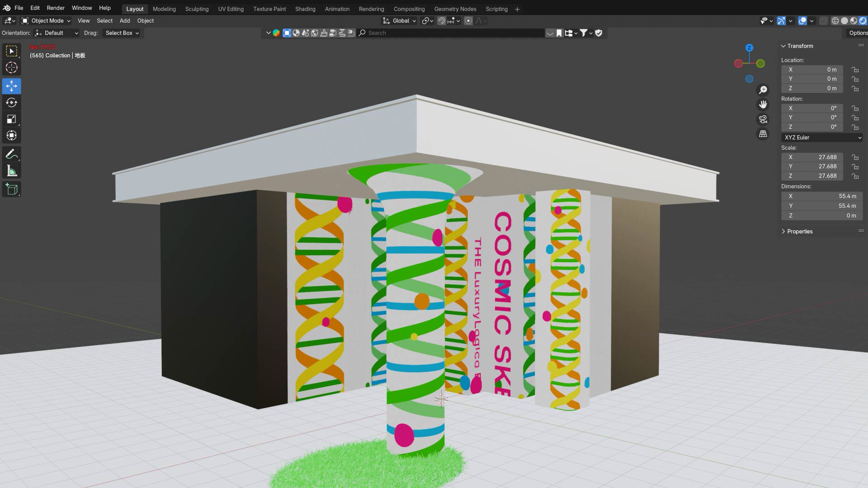Switch to the Shading workspace tab

click(x=305, y=9)
